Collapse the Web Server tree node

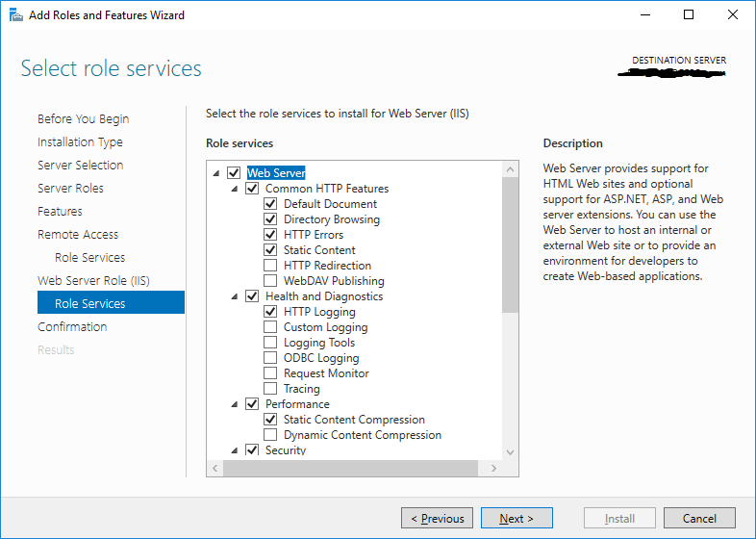click(x=216, y=174)
